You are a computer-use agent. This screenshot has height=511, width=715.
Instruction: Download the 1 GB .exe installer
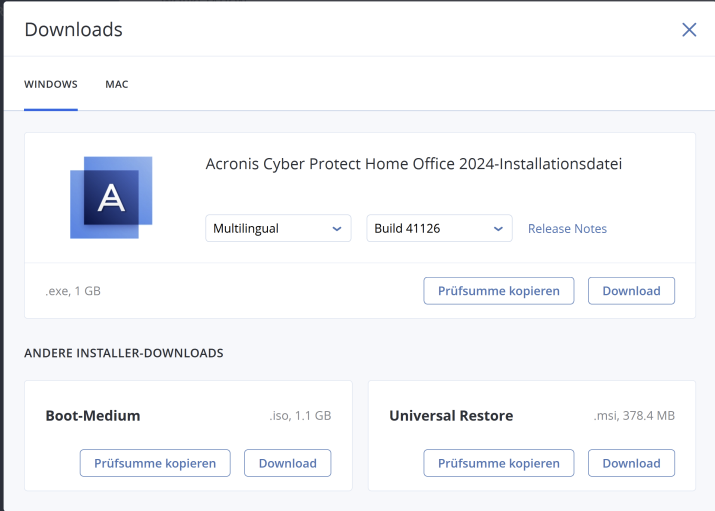[631, 291]
